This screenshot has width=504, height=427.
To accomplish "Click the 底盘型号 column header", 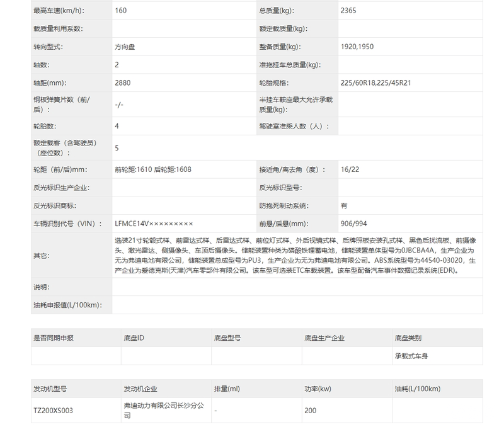I will tap(227, 338).
